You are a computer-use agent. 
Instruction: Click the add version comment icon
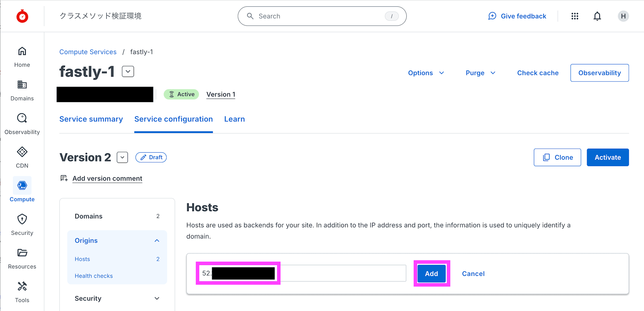[64, 178]
